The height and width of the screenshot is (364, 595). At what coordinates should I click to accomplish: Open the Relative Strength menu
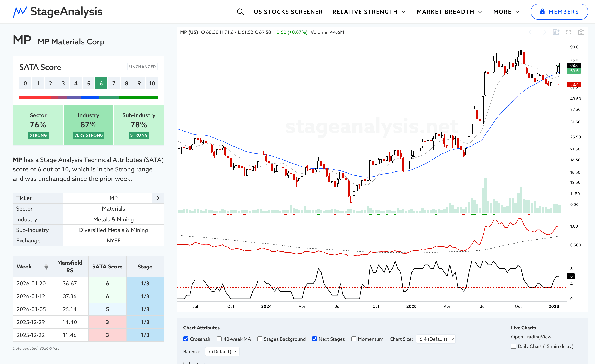pos(369,12)
